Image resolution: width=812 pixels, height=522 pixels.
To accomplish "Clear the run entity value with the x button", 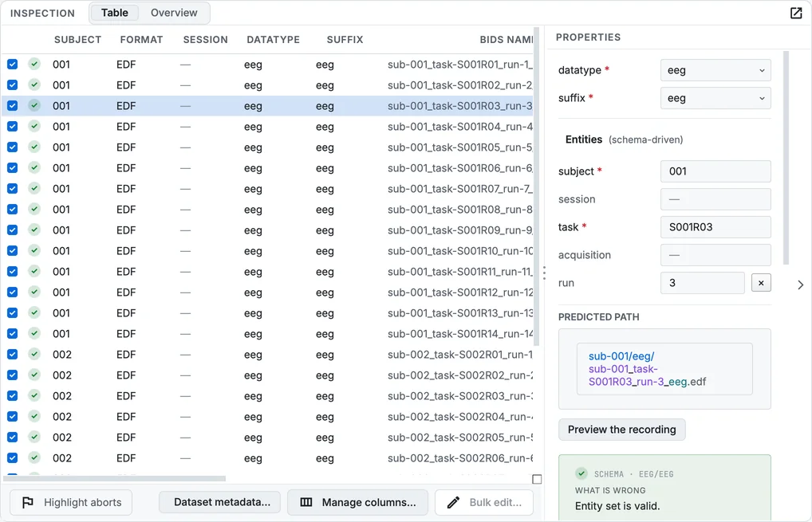I will (761, 283).
